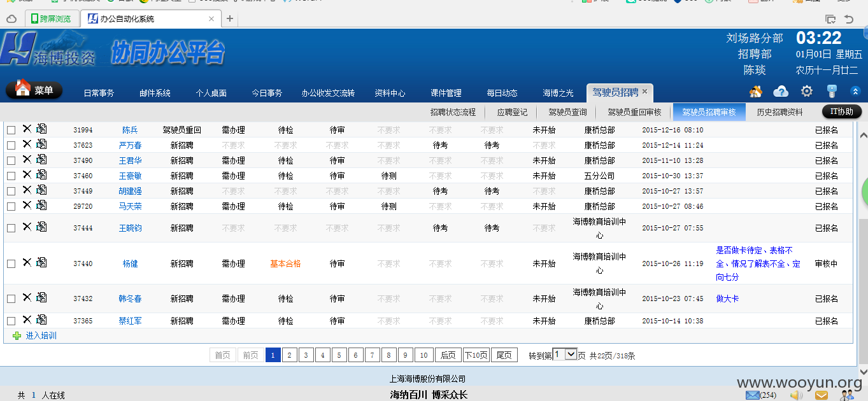Open the 邮件系统 menu item
The image size is (868, 401).
[x=155, y=93]
